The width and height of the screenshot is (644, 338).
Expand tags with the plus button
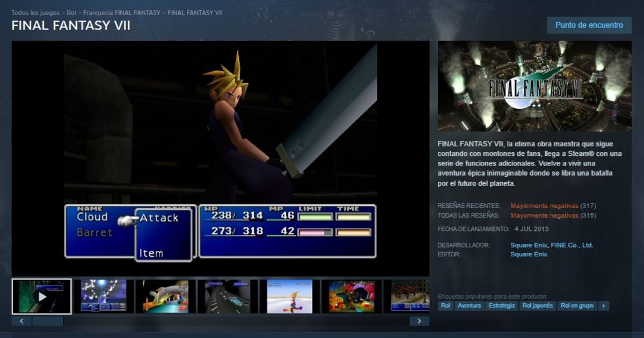tap(604, 306)
